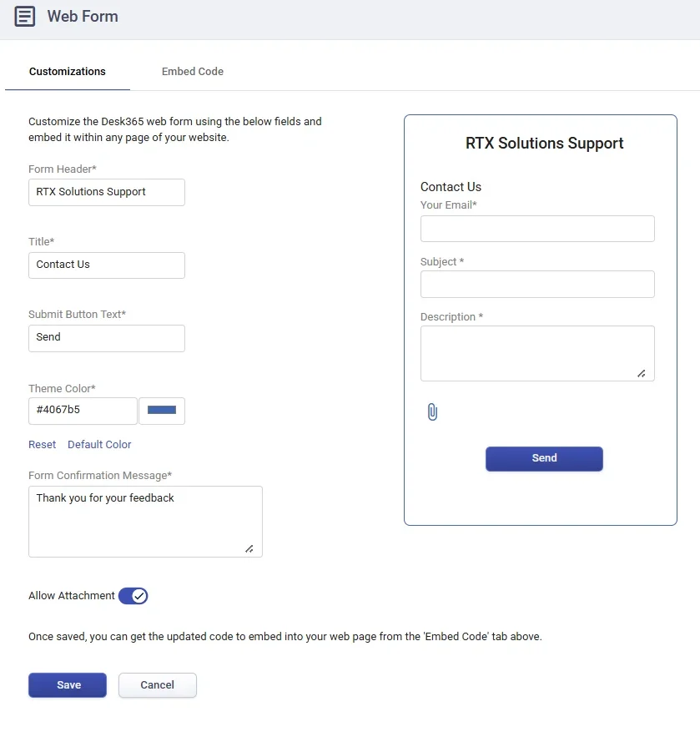The width and height of the screenshot is (700, 742).
Task: Click the 'Submit Button Text*' label
Action: coord(77,314)
